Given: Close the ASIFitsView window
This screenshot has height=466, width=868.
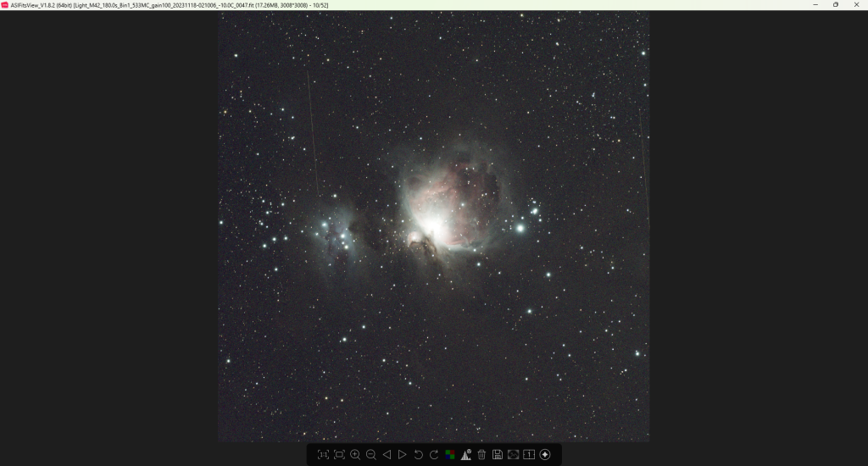Looking at the screenshot, I should coord(856,5).
